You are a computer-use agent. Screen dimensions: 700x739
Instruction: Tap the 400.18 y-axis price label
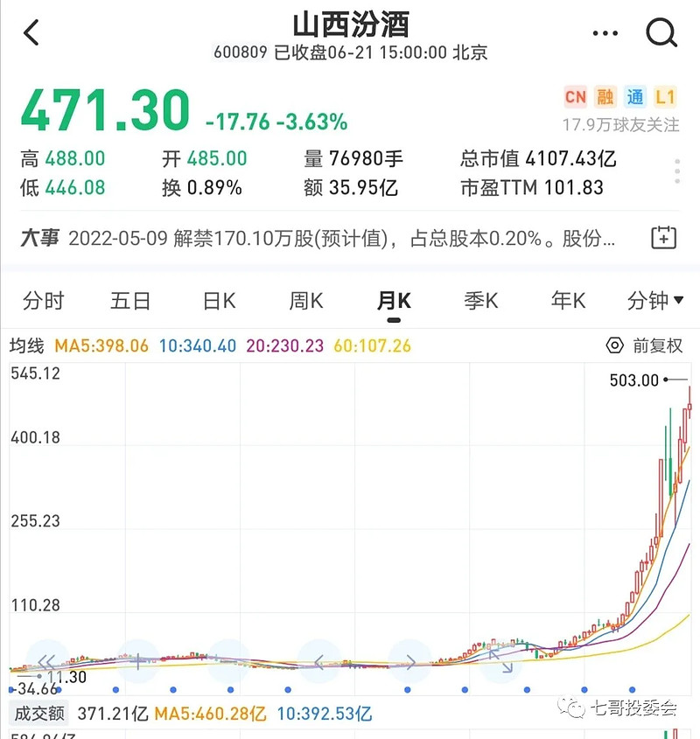(x=35, y=437)
